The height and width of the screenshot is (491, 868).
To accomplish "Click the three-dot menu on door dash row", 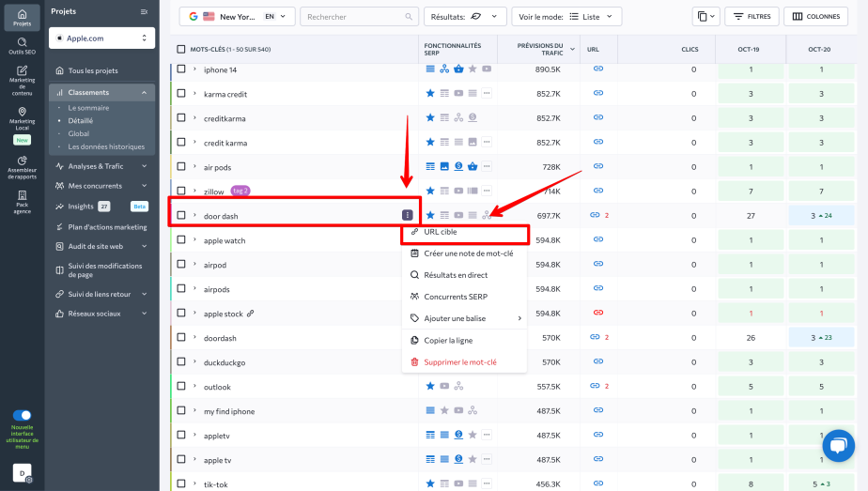I will (407, 216).
